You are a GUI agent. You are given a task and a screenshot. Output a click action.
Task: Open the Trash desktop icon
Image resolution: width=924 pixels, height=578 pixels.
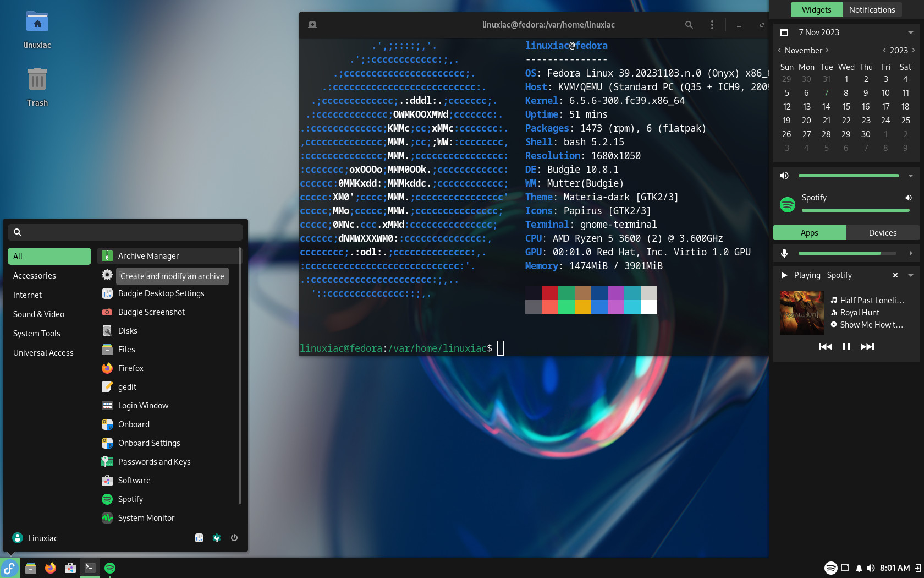37,87
